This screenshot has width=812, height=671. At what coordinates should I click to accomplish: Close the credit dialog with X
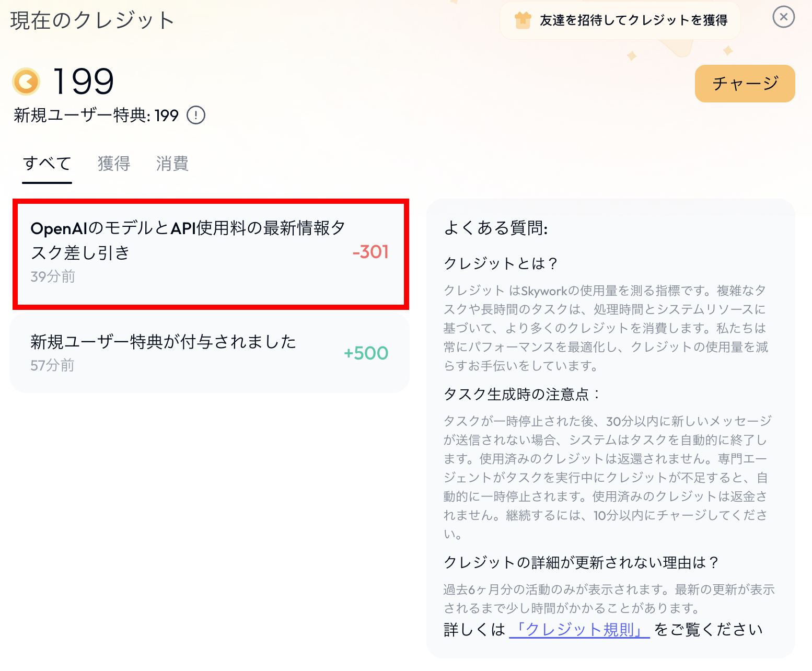pos(783,17)
